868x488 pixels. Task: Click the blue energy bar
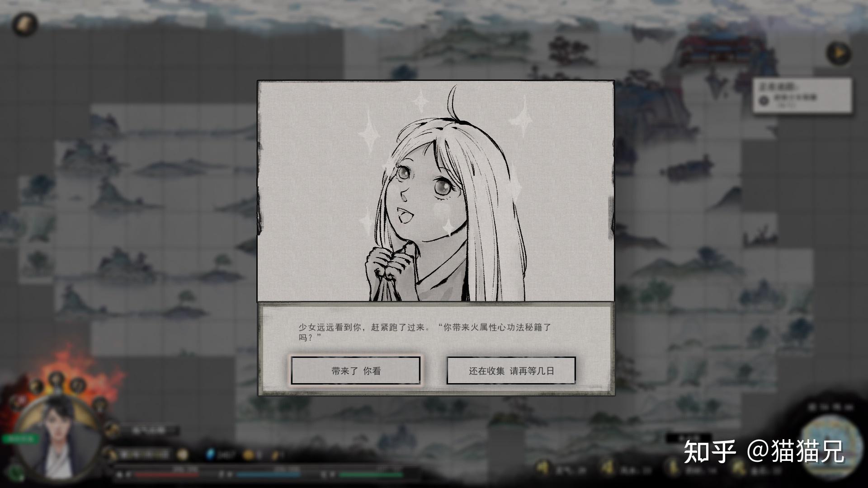268,474
